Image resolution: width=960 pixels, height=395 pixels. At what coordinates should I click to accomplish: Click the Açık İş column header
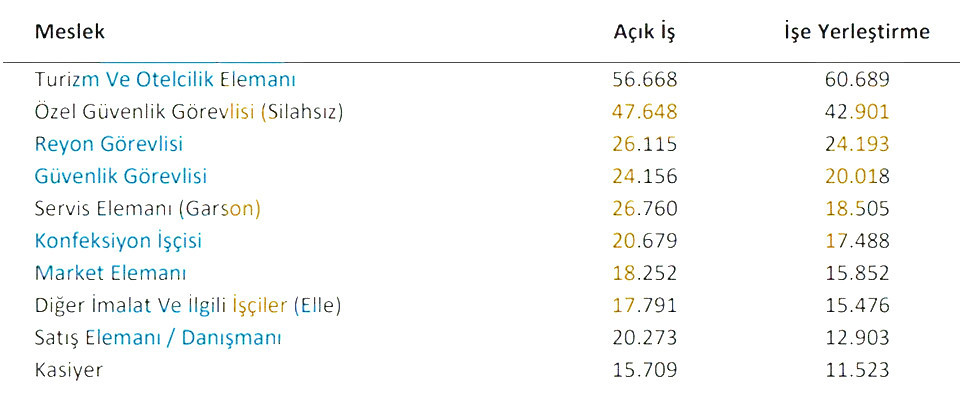[644, 33]
